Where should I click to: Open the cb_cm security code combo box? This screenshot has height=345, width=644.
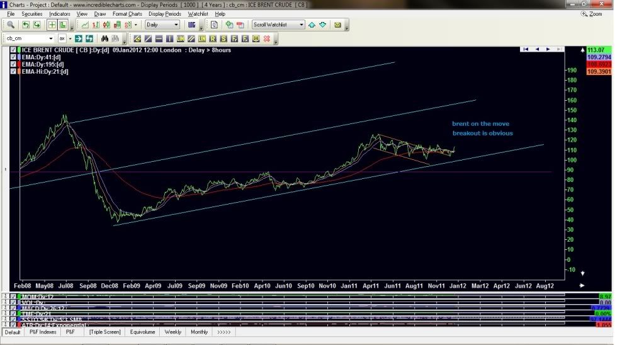(29, 38)
